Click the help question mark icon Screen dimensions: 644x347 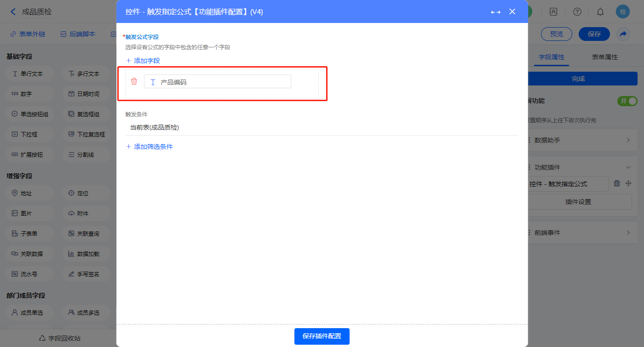pyautogui.click(x=577, y=12)
